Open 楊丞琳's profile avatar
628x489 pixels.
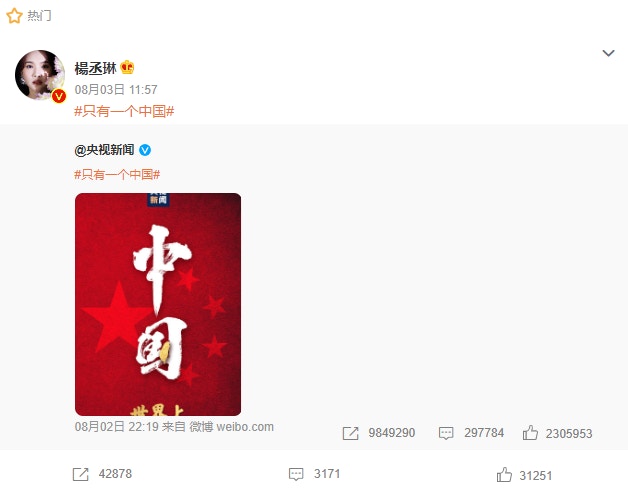pos(40,75)
